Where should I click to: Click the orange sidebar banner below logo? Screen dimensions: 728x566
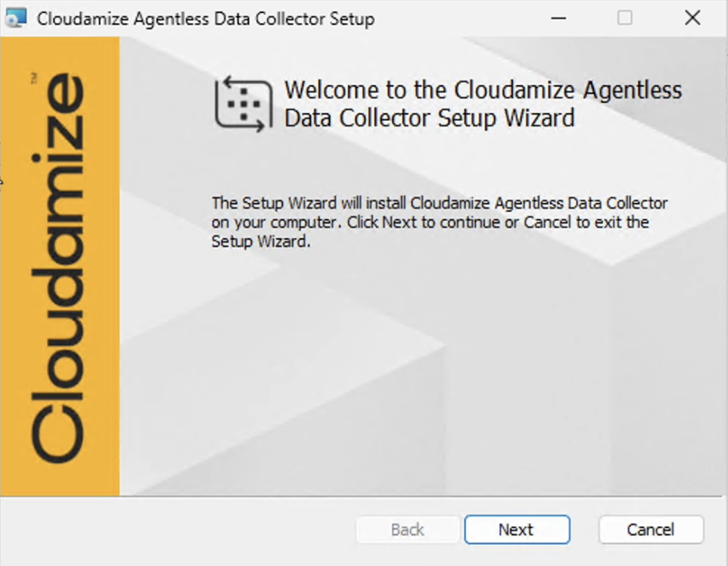60,480
